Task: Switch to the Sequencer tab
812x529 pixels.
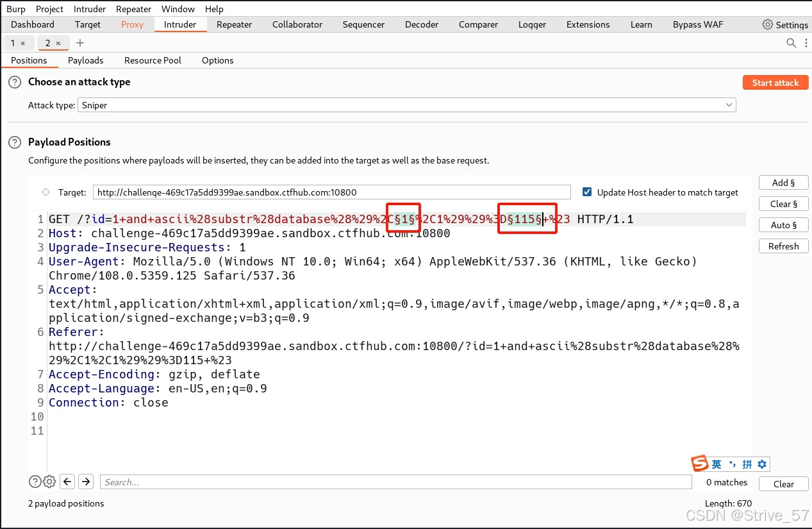Action: click(x=364, y=24)
